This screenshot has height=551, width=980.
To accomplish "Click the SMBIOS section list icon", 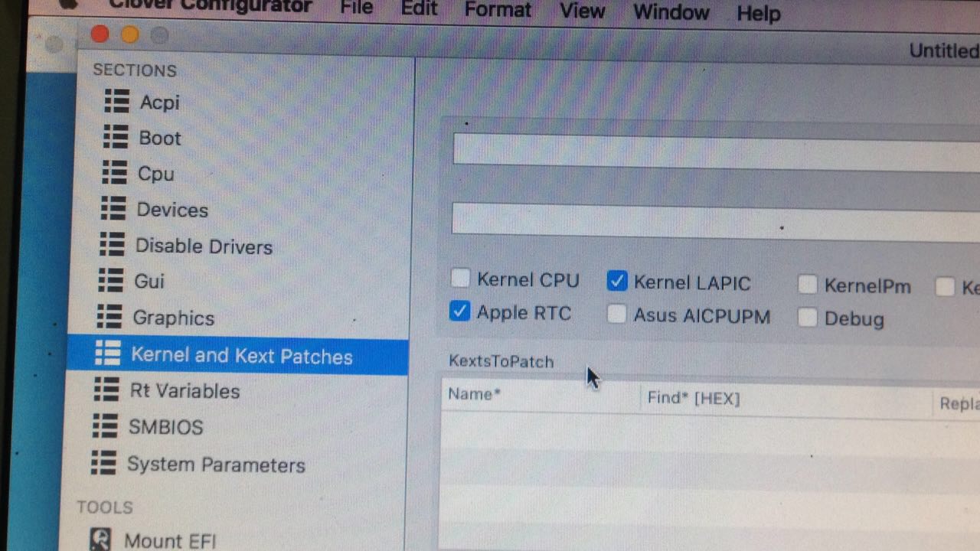I will point(105,425).
